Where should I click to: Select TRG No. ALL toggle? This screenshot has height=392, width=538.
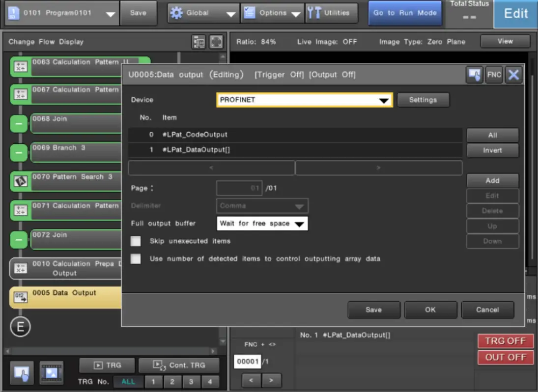point(128,381)
